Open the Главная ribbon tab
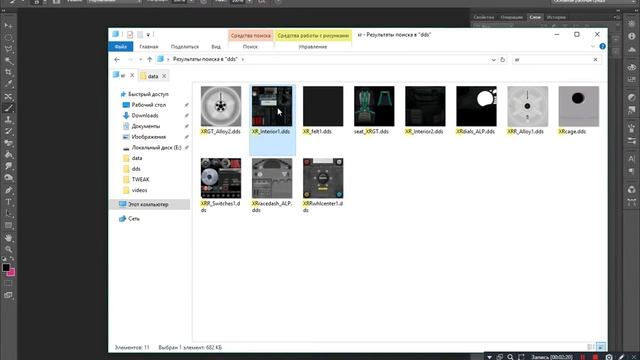 point(149,47)
